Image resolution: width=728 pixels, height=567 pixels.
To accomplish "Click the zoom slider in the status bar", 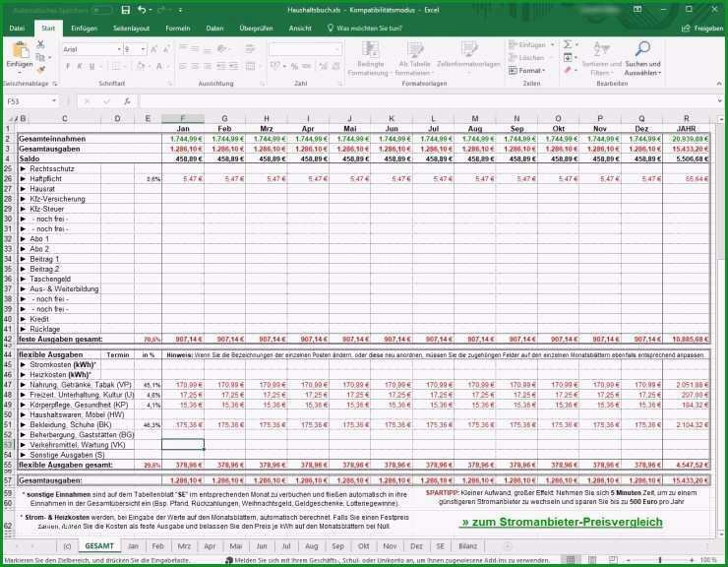I will click(660, 560).
